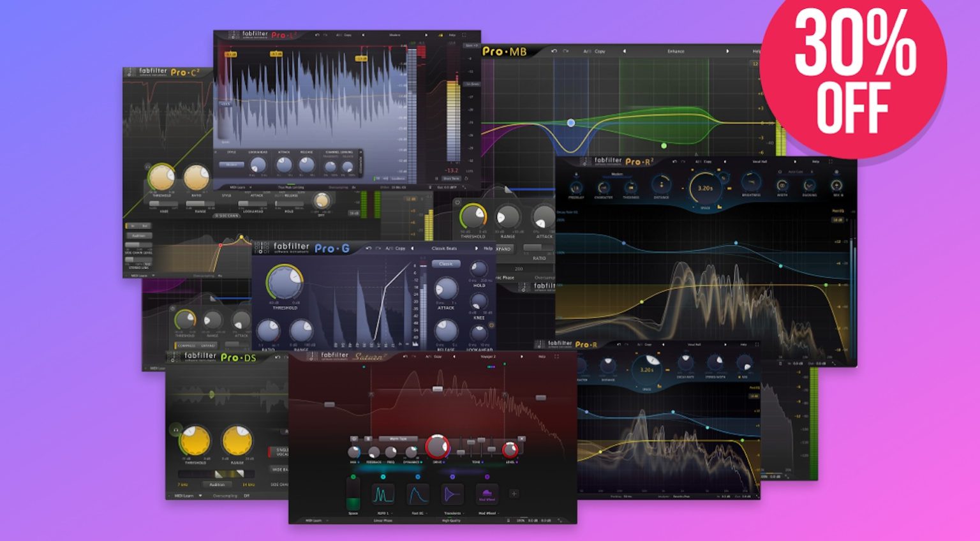Open the Transients modulation source in Saturn

point(452,494)
